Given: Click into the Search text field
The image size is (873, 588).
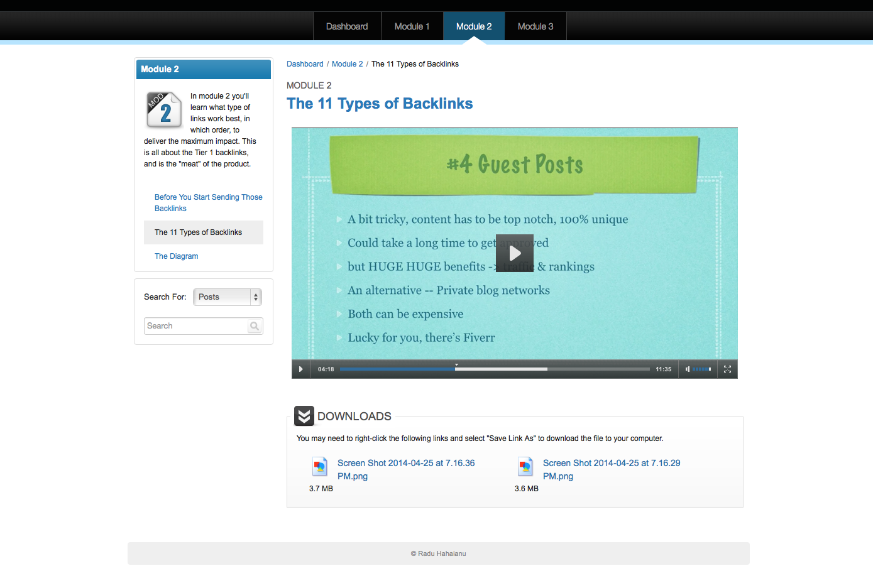Looking at the screenshot, I should 195,326.
